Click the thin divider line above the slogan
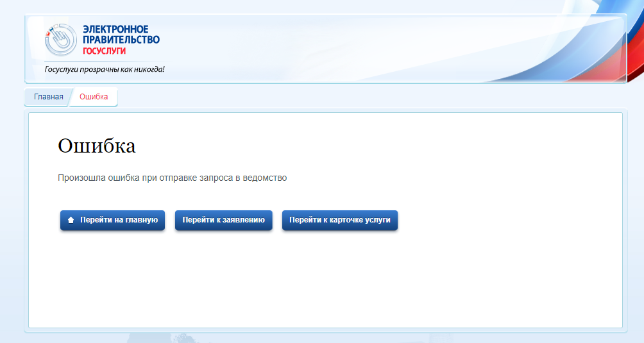The height and width of the screenshot is (343, 644). [x=103, y=62]
